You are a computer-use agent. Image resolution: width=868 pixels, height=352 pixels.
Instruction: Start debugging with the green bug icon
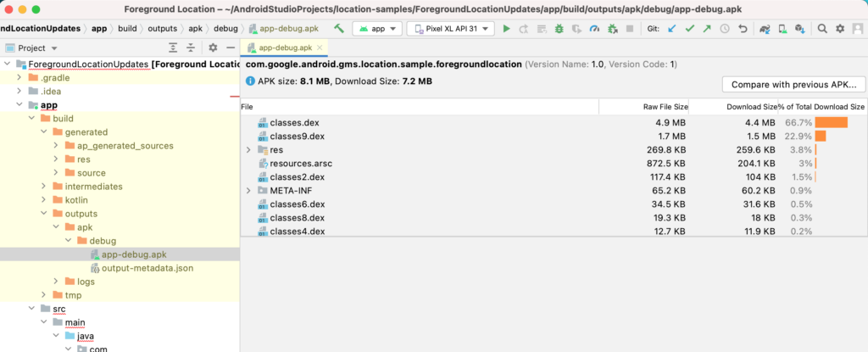coord(559,29)
